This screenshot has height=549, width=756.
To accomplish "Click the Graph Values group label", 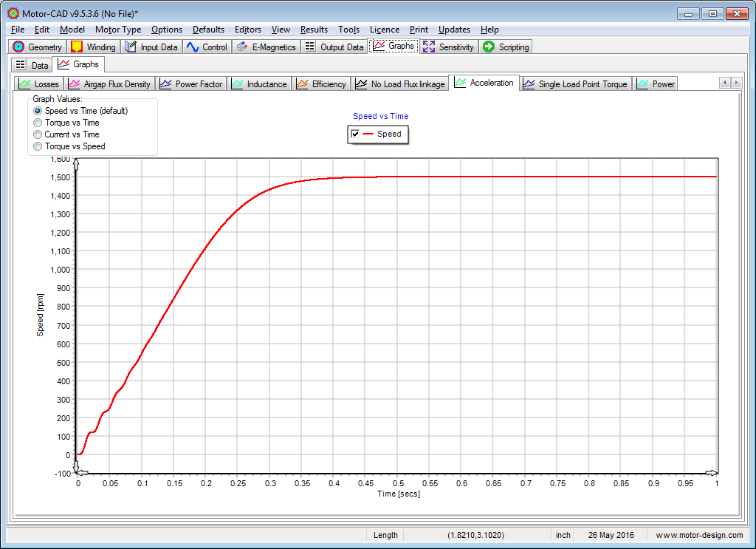I will pos(58,99).
